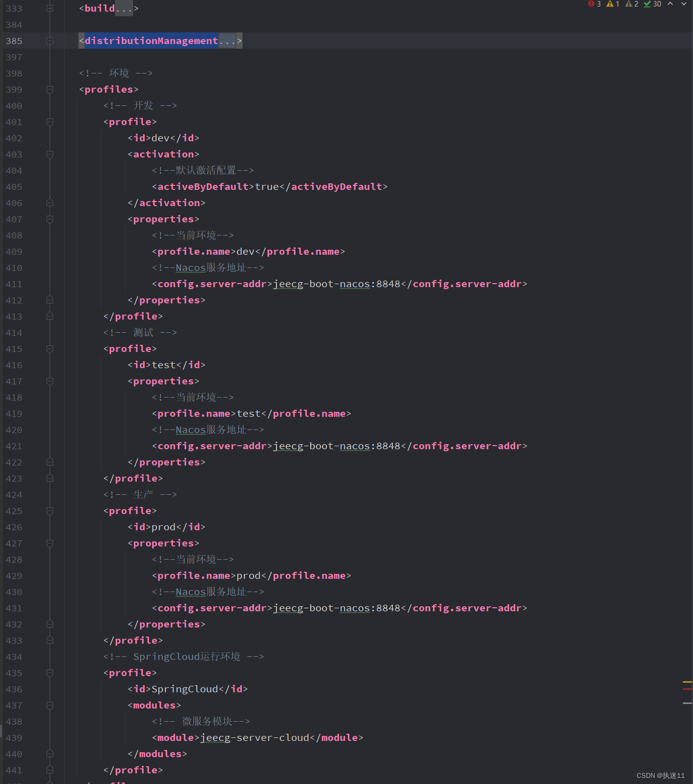Click the 当前环境 comment on line 418
This screenshot has width=693, height=784.
(193, 397)
